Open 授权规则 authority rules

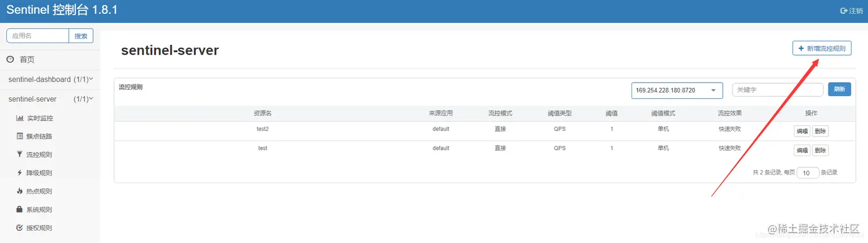coord(39,228)
